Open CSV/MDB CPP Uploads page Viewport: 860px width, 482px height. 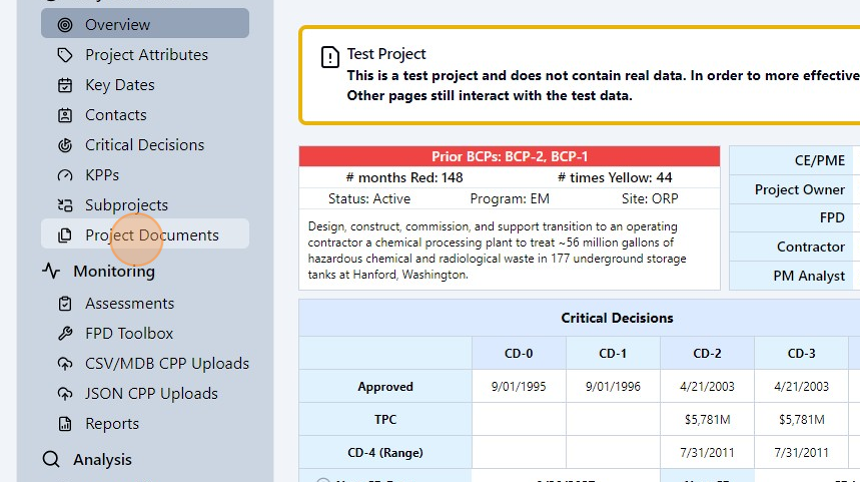pos(167,363)
